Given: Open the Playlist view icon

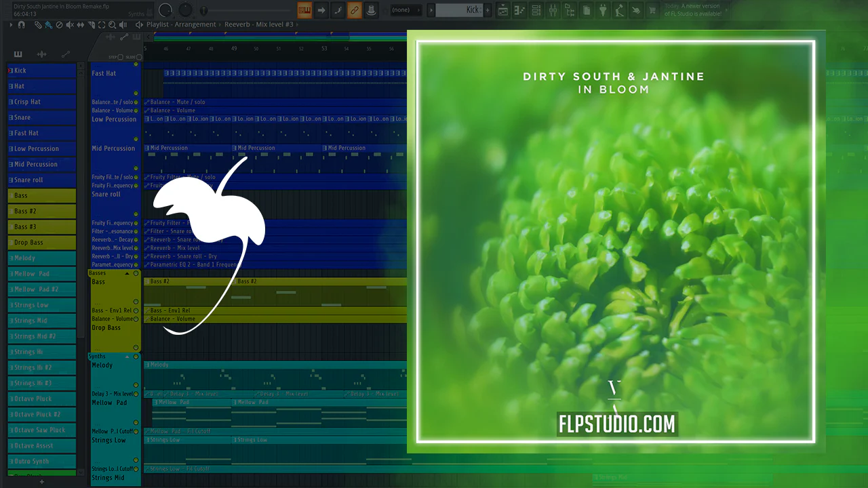Looking at the screenshot, I should click(x=503, y=10).
